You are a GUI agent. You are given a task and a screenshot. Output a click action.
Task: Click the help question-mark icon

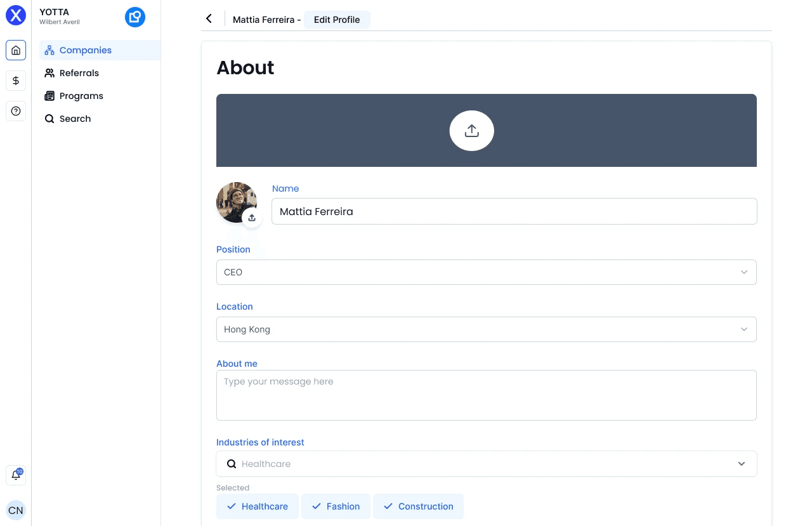pos(15,111)
